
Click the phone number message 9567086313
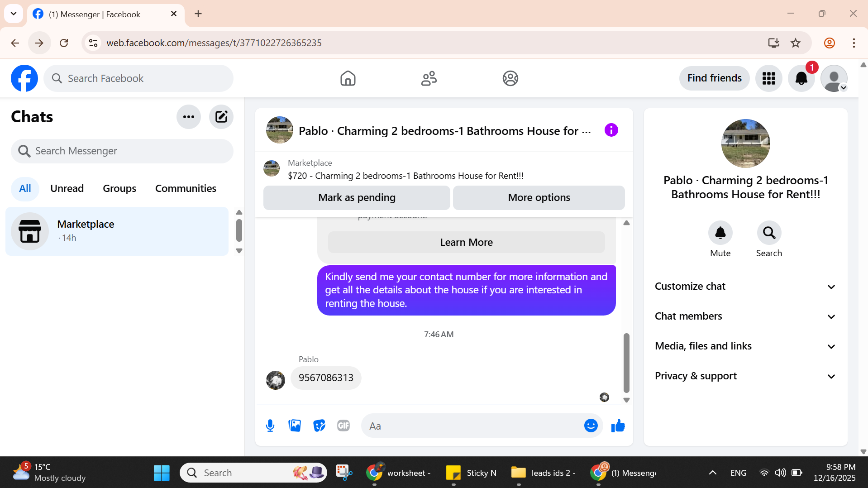(x=326, y=378)
